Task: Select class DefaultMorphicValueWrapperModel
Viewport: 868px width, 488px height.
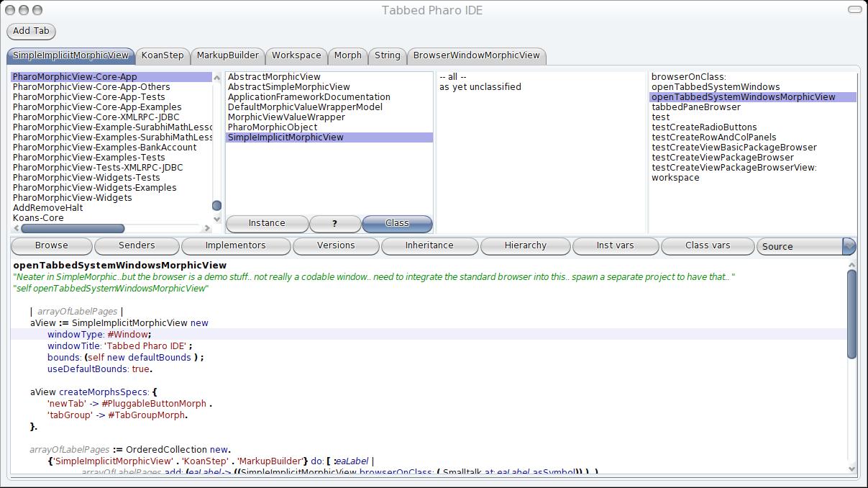Action: 329,107
